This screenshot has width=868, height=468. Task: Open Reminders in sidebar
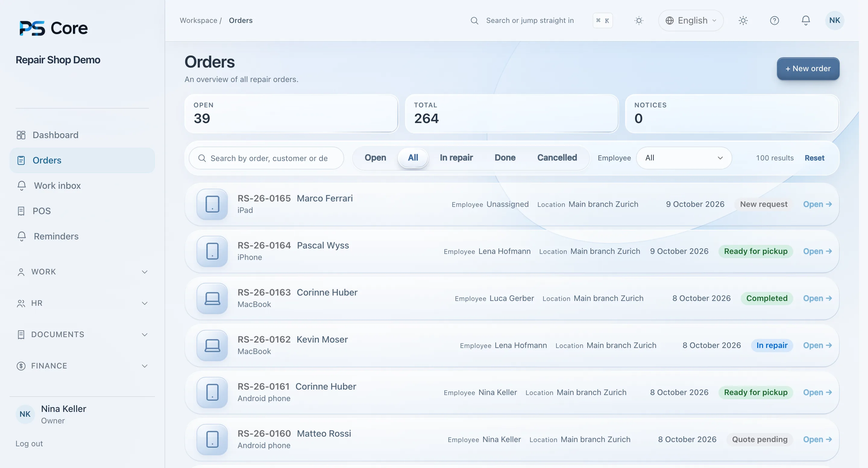(82, 236)
